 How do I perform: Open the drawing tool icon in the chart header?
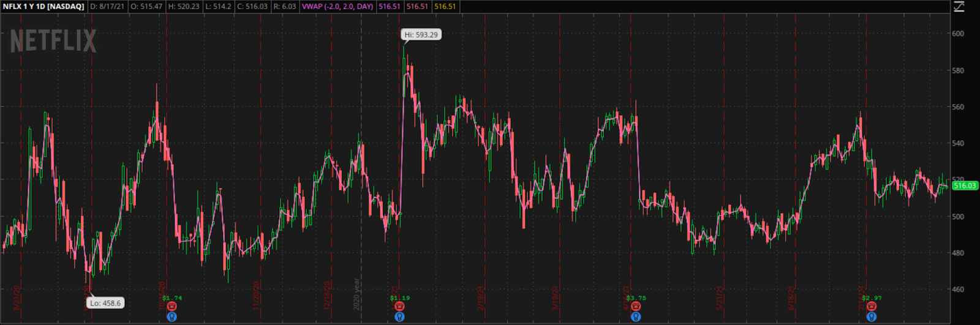point(959,7)
